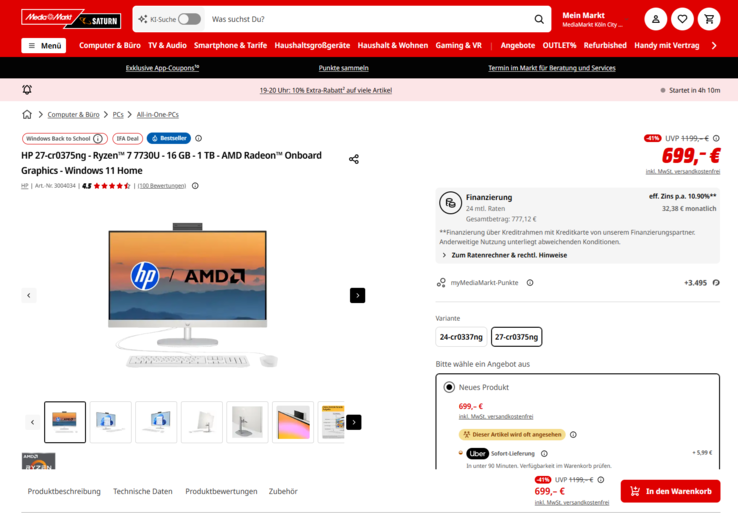Screen dimensions: 738x513
Task: Move thumbnail strip left with arrow
Action: tap(32, 422)
